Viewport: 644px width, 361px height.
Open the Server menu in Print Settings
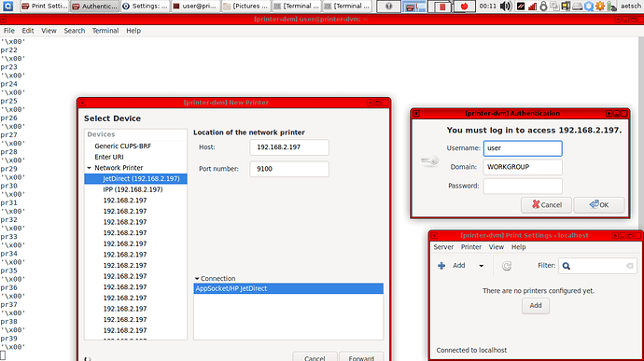(x=443, y=247)
